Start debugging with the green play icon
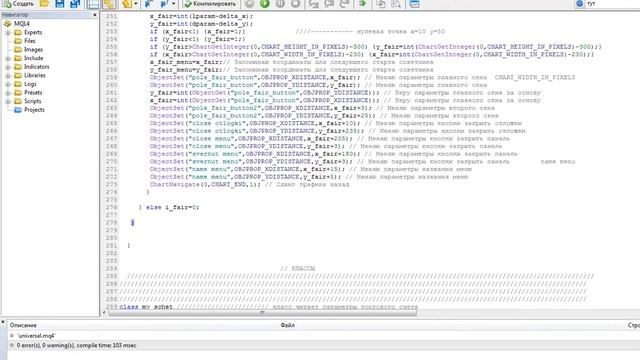640x360 pixels. pyautogui.click(x=265, y=4)
